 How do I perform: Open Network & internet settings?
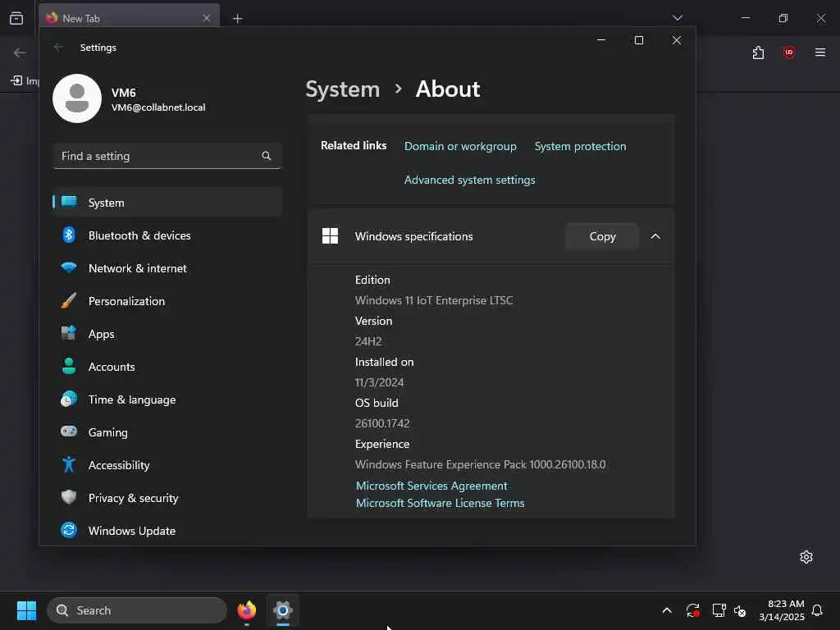167,268
